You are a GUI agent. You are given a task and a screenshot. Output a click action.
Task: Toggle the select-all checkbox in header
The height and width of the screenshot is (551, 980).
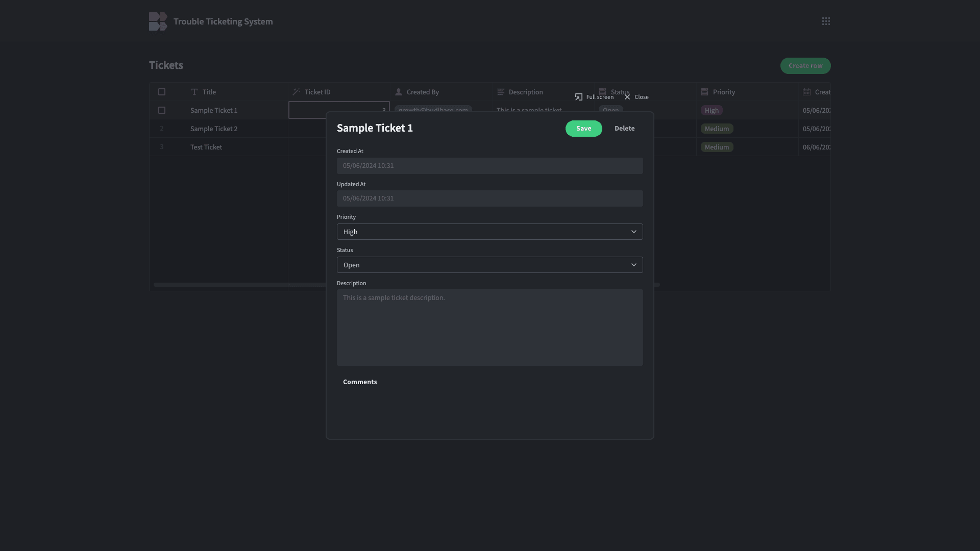pos(162,92)
